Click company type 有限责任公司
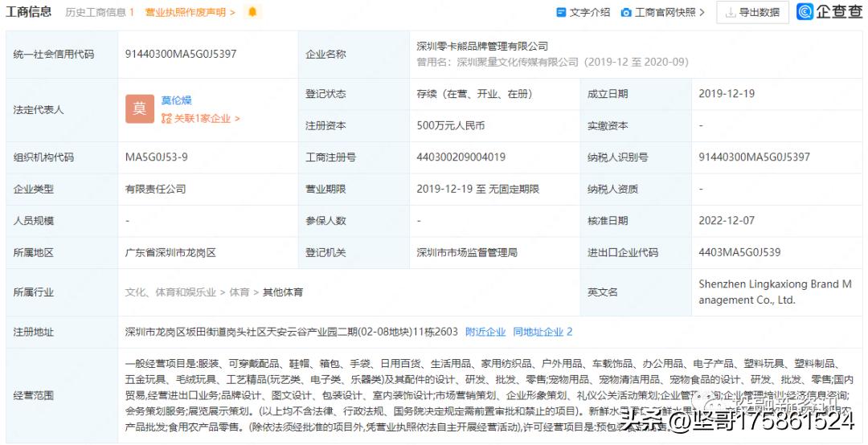The width and height of the screenshot is (868, 445). [156, 189]
